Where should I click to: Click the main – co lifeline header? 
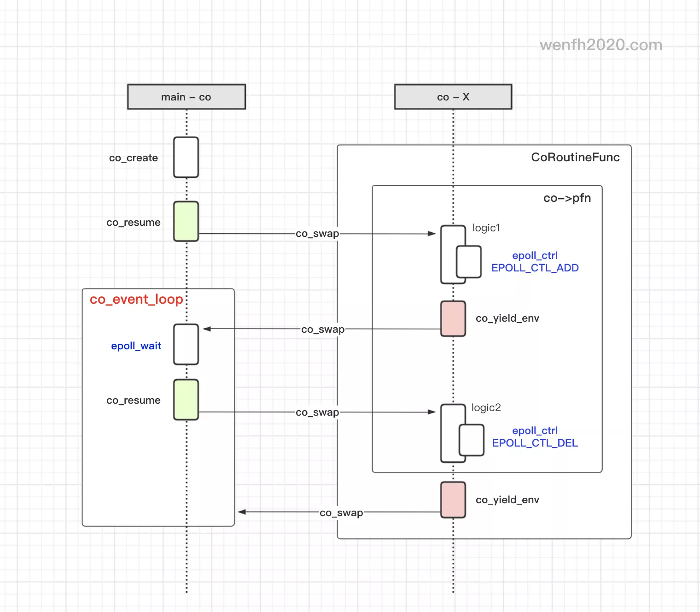(x=186, y=97)
